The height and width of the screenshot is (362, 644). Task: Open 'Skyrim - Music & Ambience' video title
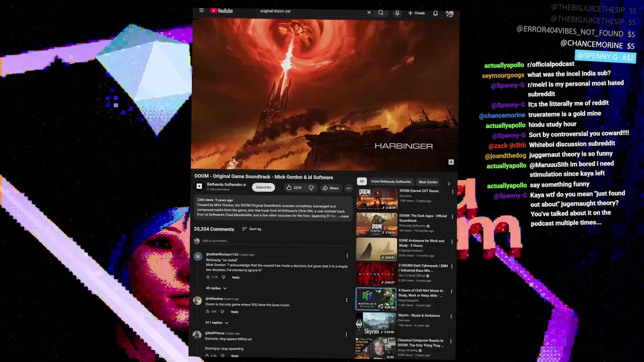point(419,316)
